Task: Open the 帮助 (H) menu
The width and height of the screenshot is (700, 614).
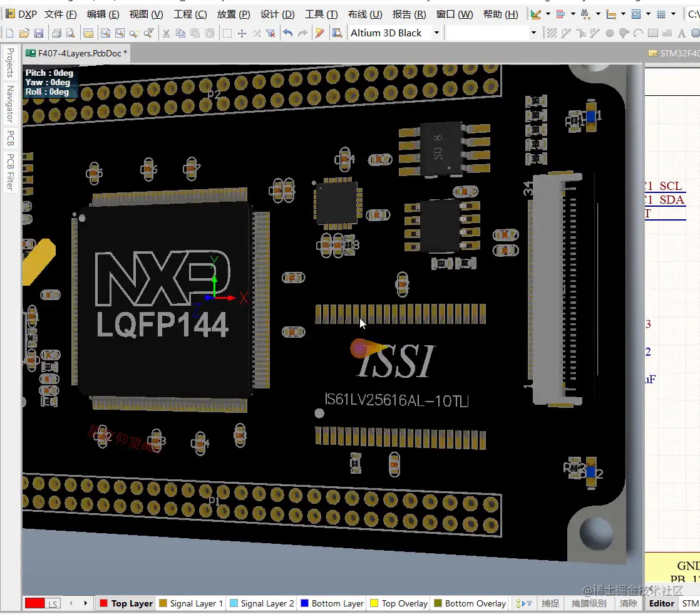Action: [x=500, y=14]
